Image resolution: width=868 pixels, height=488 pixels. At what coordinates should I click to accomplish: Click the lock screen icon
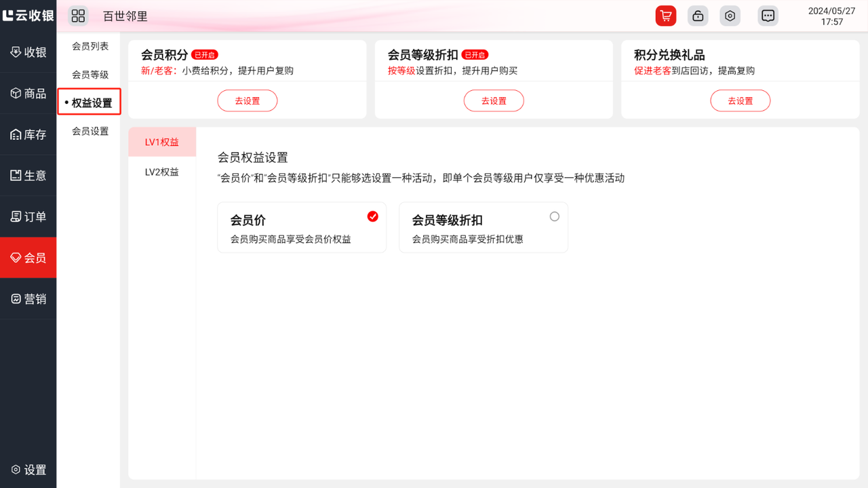(698, 16)
